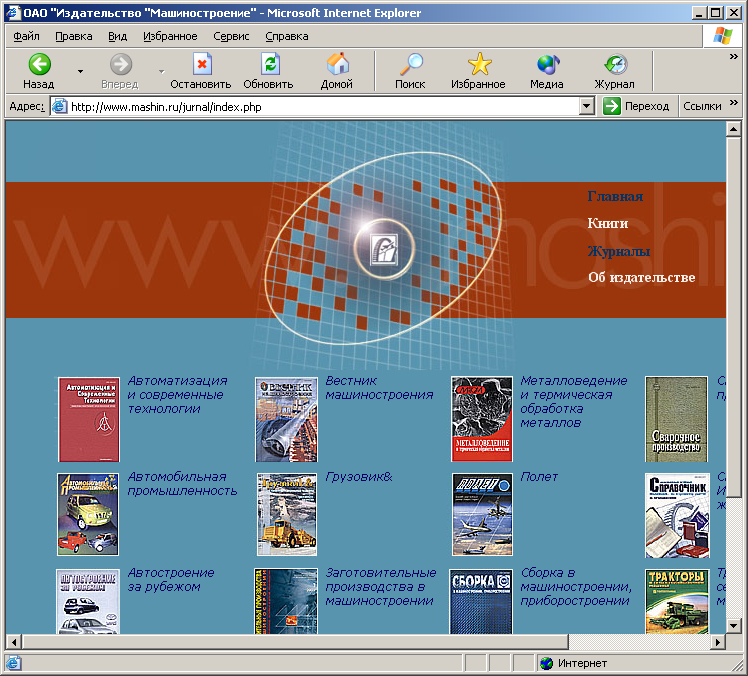Open the Избранное menu in the menu bar
Image resolution: width=748 pixels, height=676 pixels.
click(x=170, y=36)
